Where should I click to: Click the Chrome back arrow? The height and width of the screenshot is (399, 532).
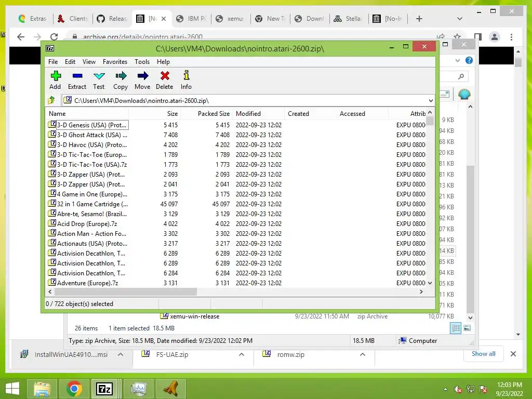tap(21, 37)
